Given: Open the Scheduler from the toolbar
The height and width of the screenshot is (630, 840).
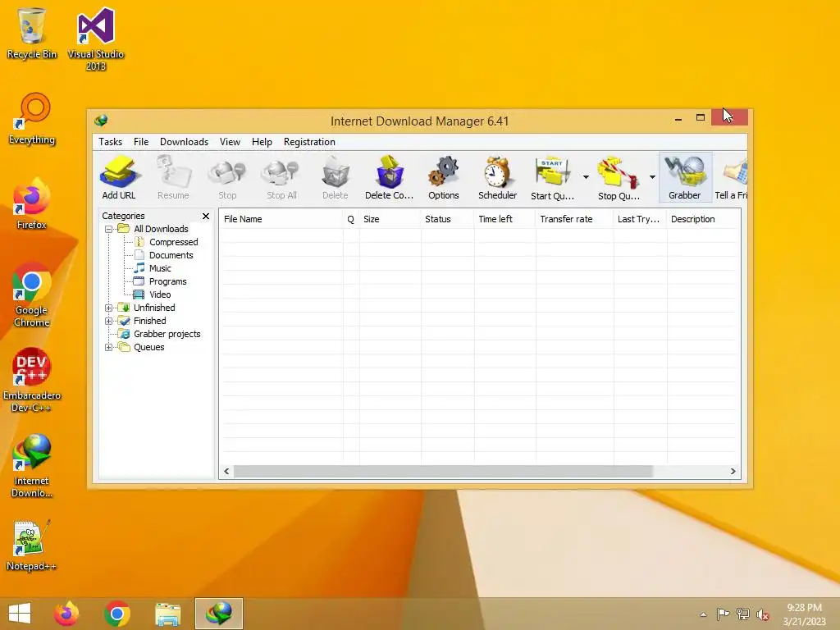Looking at the screenshot, I should point(498,178).
